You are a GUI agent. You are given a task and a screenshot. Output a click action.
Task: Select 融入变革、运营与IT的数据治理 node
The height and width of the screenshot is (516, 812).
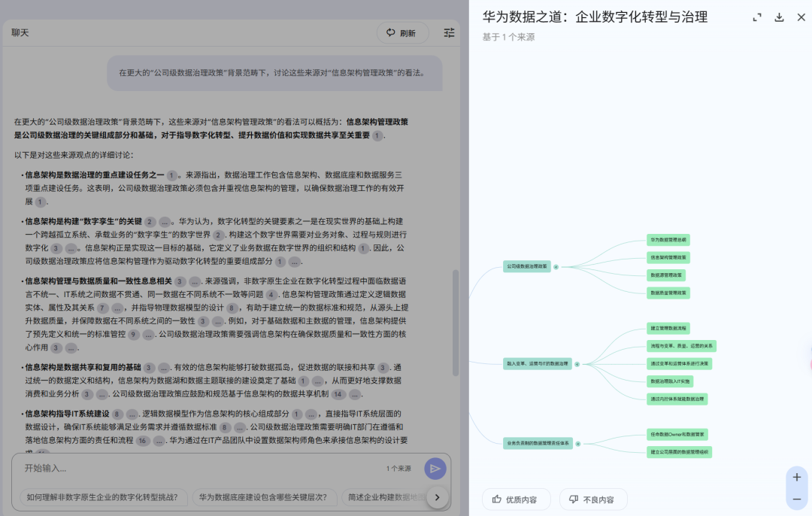click(x=537, y=364)
